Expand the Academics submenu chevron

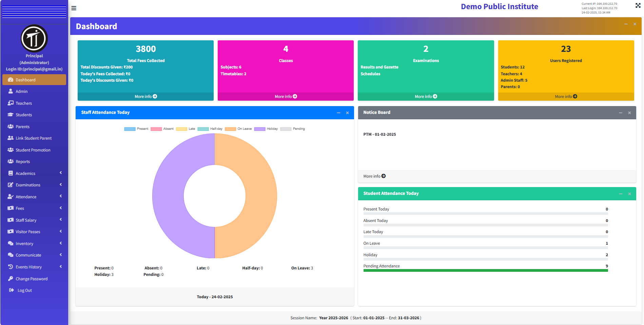click(61, 173)
